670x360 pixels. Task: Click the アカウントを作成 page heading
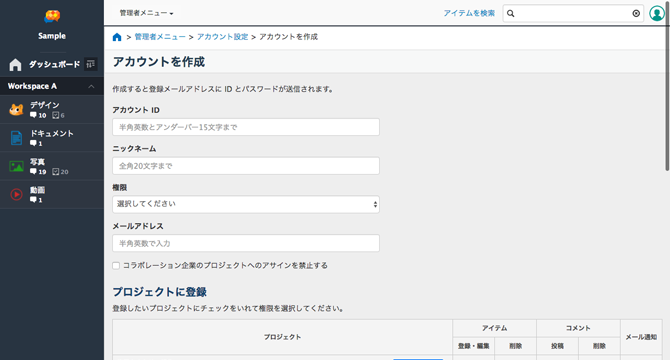click(159, 62)
